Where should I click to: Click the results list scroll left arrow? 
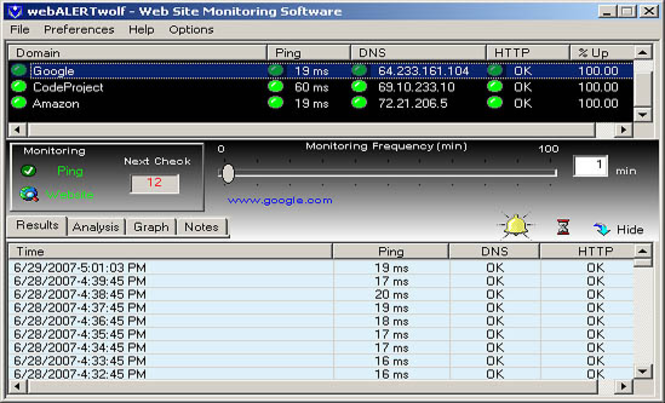point(17,386)
